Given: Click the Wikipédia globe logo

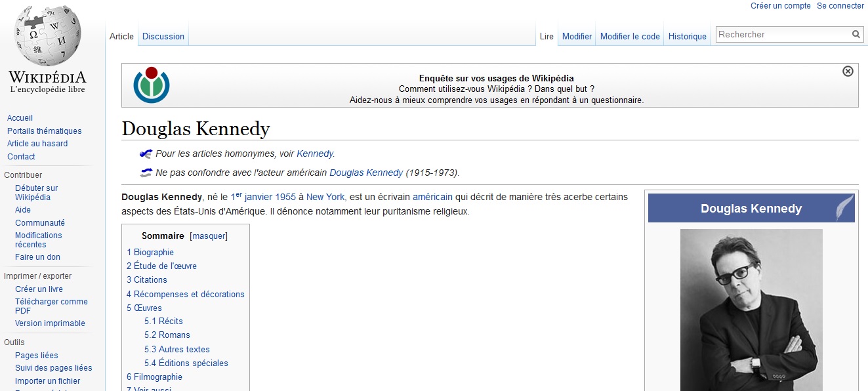Looking at the screenshot, I should pos(47,36).
